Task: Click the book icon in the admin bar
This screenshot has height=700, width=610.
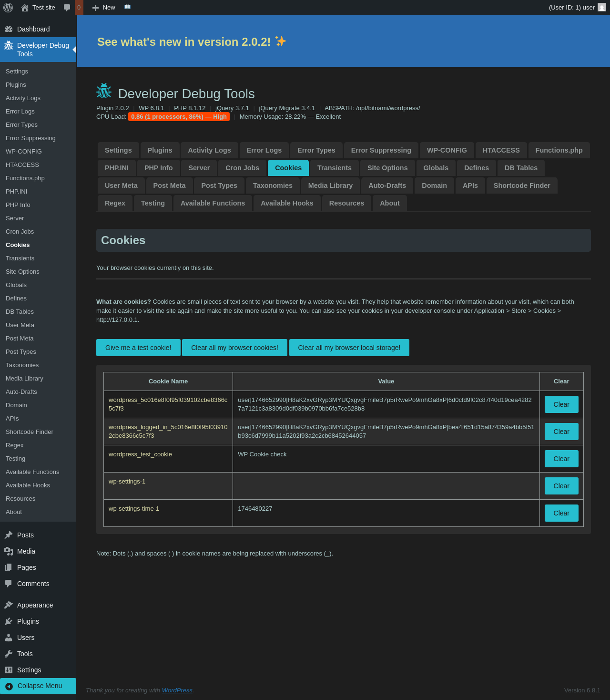Action: pos(127,7)
